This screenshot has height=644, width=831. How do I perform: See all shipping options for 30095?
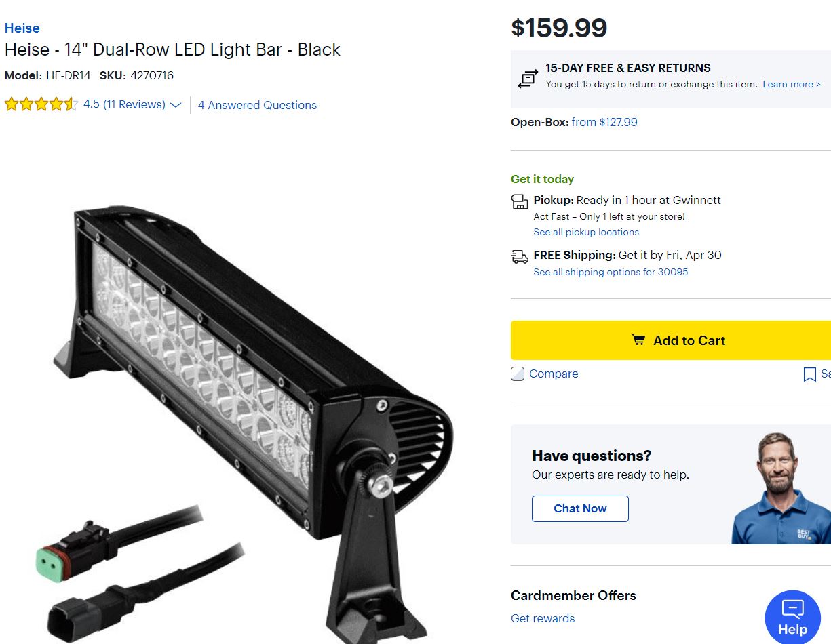pyautogui.click(x=611, y=272)
